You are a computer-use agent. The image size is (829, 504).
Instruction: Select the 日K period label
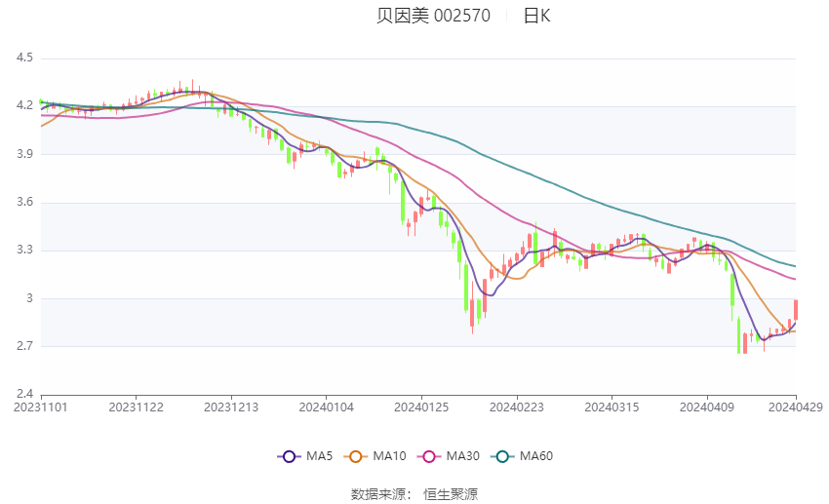536,16
